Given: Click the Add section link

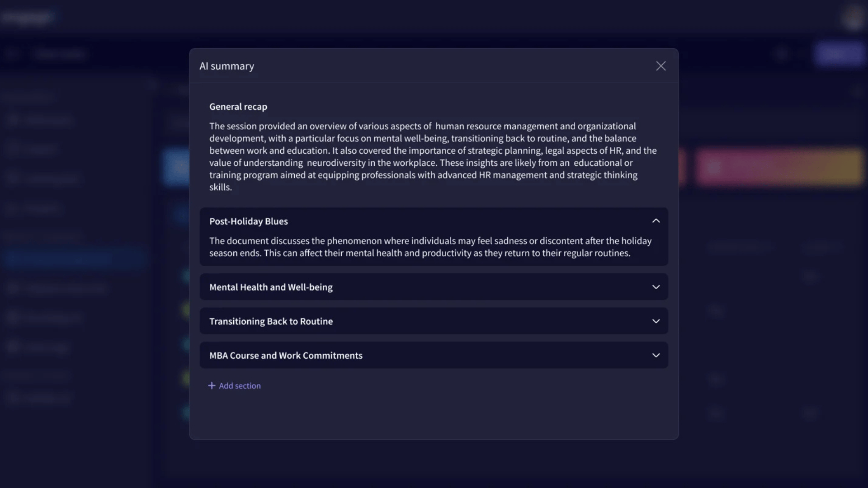Looking at the screenshot, I should coord(240,386).
